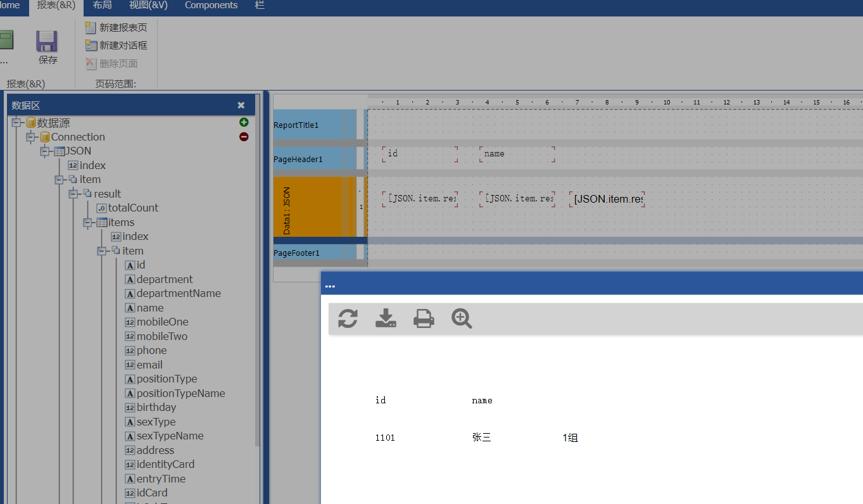Select the id field in the tree
Screen dimensions: 863x504
click(135, 265)
